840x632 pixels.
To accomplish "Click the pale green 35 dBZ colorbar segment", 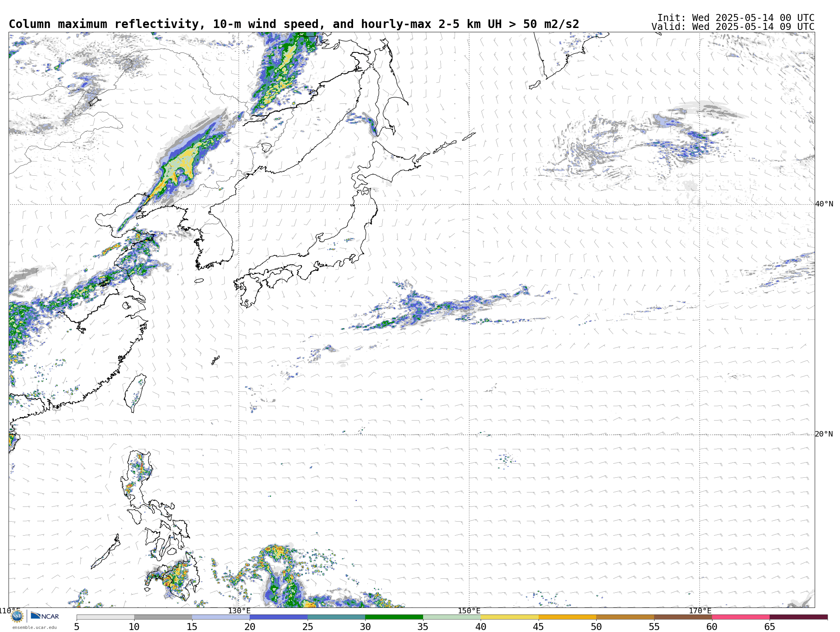I will 452,617.
